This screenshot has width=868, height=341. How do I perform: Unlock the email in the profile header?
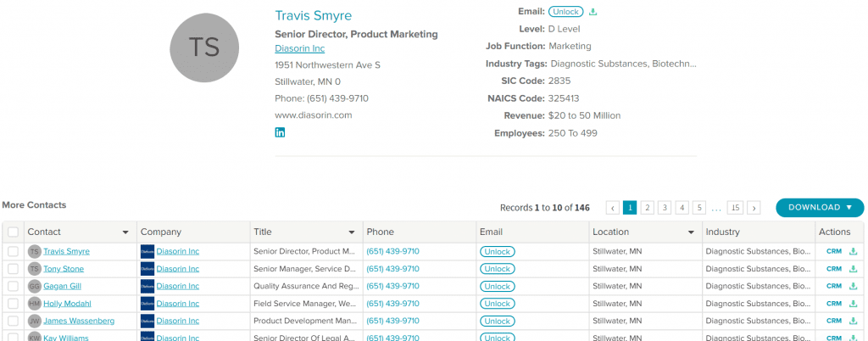pos(565,12)
